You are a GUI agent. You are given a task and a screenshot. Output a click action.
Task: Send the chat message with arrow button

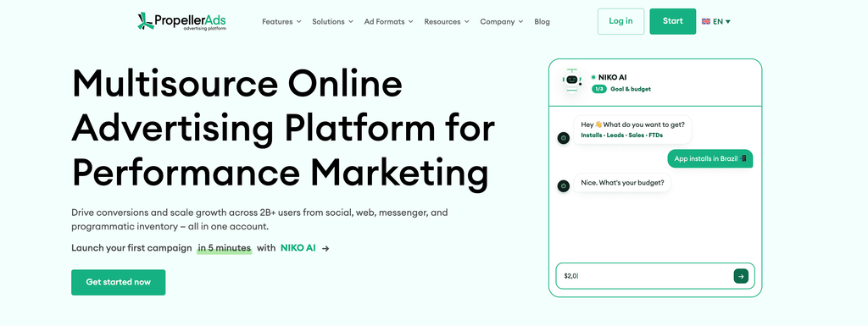[741, 276]
